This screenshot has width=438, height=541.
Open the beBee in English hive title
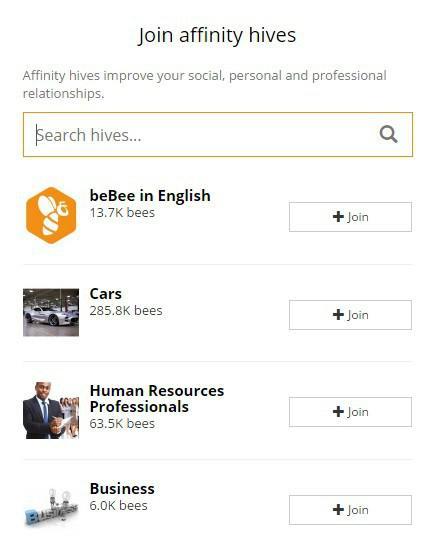[150, 196]
